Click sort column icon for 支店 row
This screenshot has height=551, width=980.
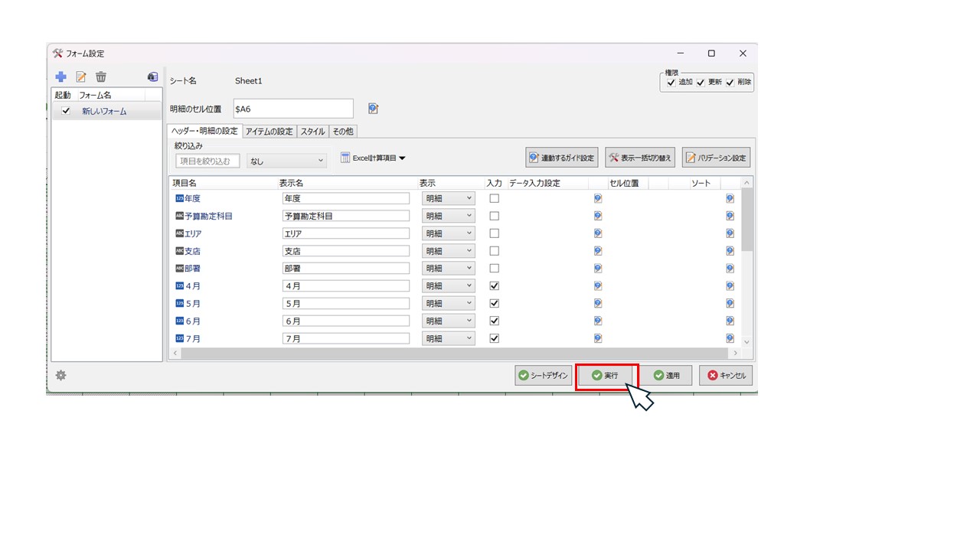pos(730,251)
